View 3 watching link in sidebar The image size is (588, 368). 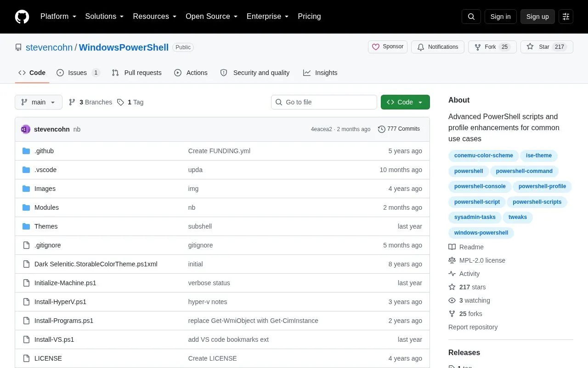(469, 300)
